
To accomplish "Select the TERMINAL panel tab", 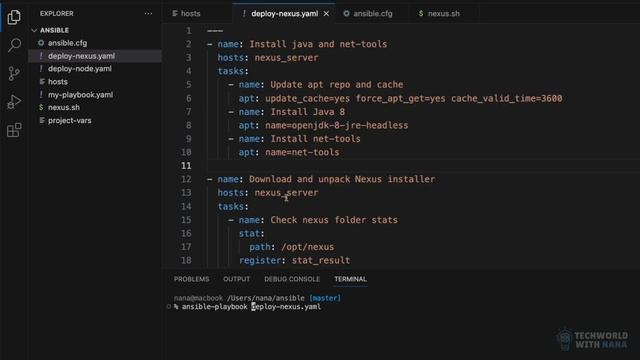I will point(350,279).
